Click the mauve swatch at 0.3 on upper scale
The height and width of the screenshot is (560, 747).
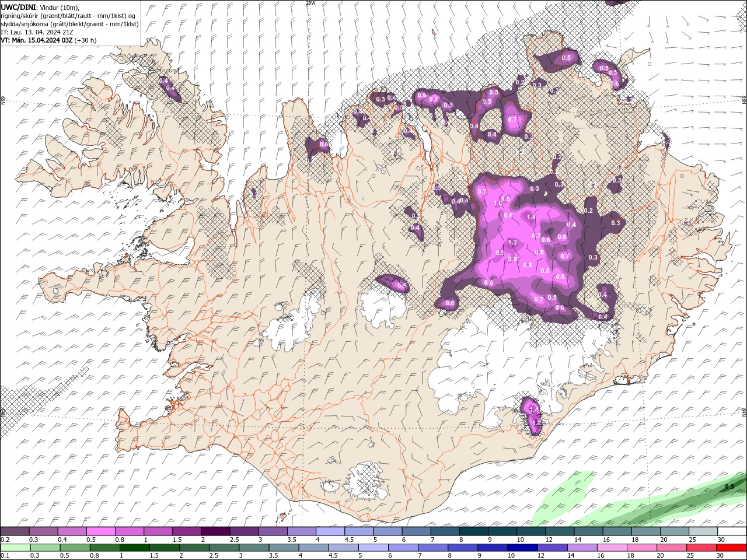click(x=43, y=531)
